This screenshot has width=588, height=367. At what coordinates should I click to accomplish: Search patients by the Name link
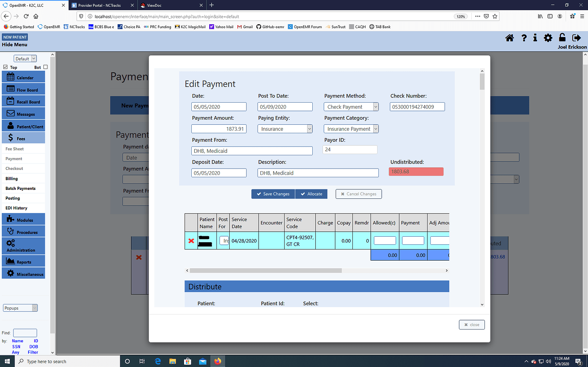[17, 341]
